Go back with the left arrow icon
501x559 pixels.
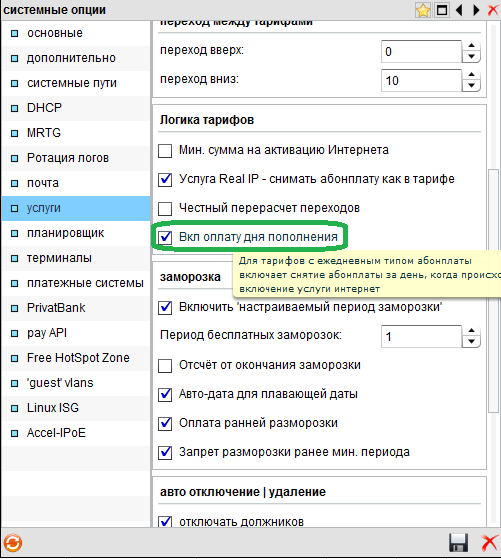tap(460, 10)
